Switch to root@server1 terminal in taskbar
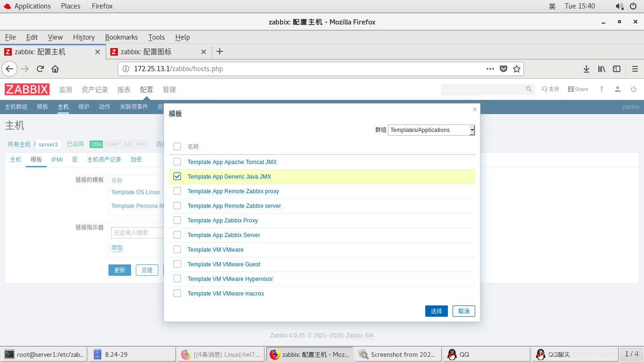Viewport: 644px width, 362px height. pos(44,354)
